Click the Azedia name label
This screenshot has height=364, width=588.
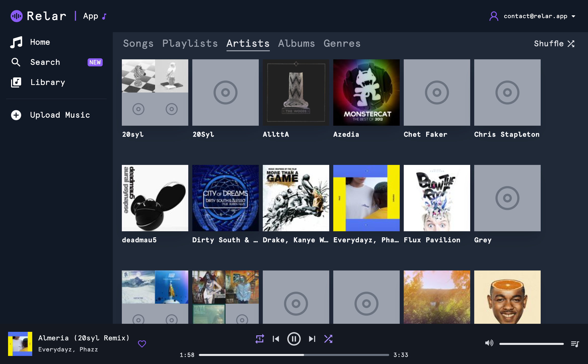(346, 134)
